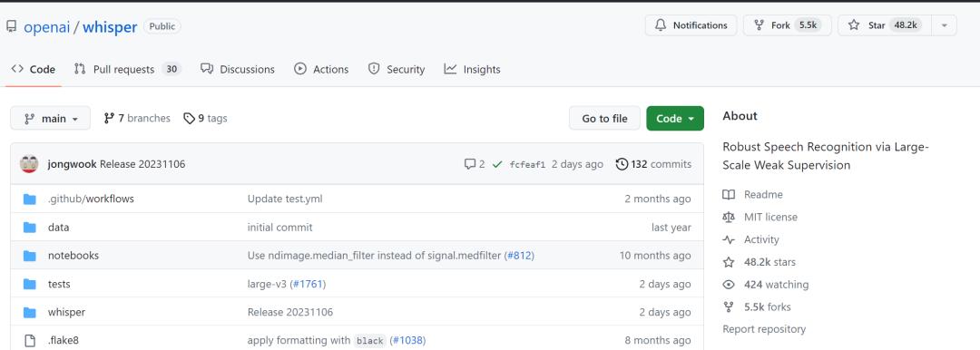Open pull request #1038 link
Screen dimensions: 980x350
pos(407,341)
